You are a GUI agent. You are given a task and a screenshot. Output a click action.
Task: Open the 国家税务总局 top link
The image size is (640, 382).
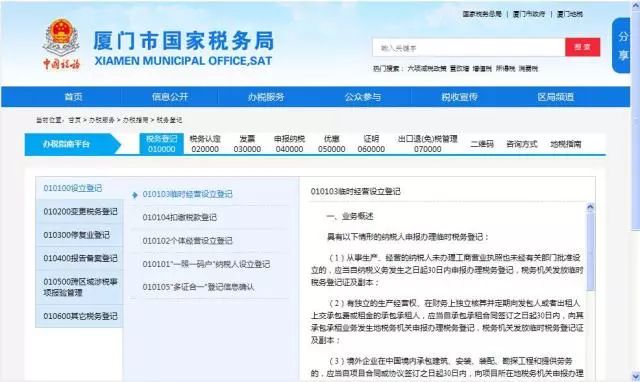point(482,14)
